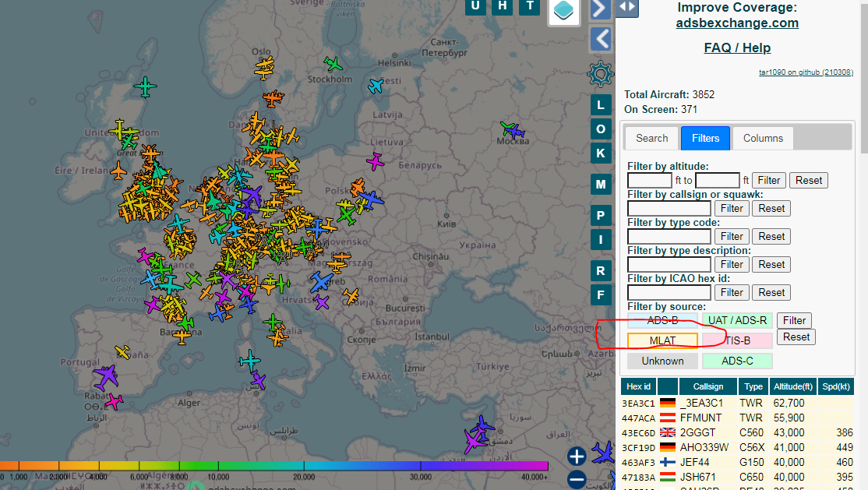The height and width of the screenshot is (490, 868).
Task: Switch to the Columns tab
Action: pos(763,138)
